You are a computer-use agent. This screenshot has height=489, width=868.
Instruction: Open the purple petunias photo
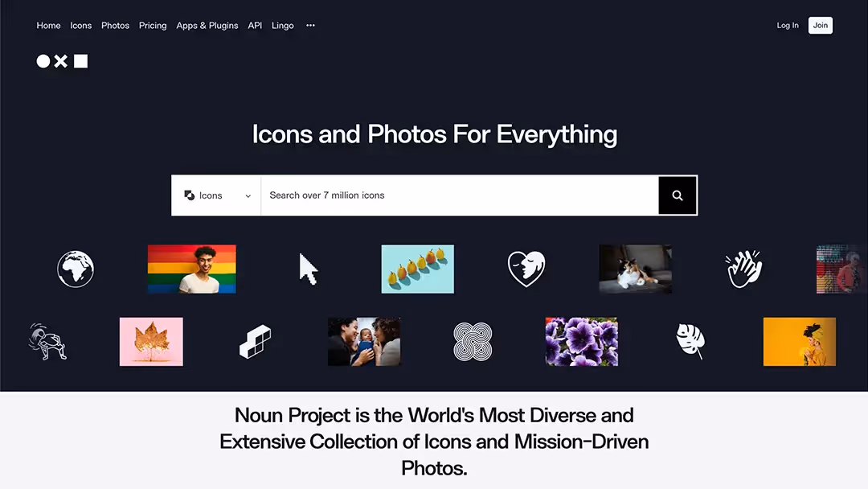(x=582, y=342)
